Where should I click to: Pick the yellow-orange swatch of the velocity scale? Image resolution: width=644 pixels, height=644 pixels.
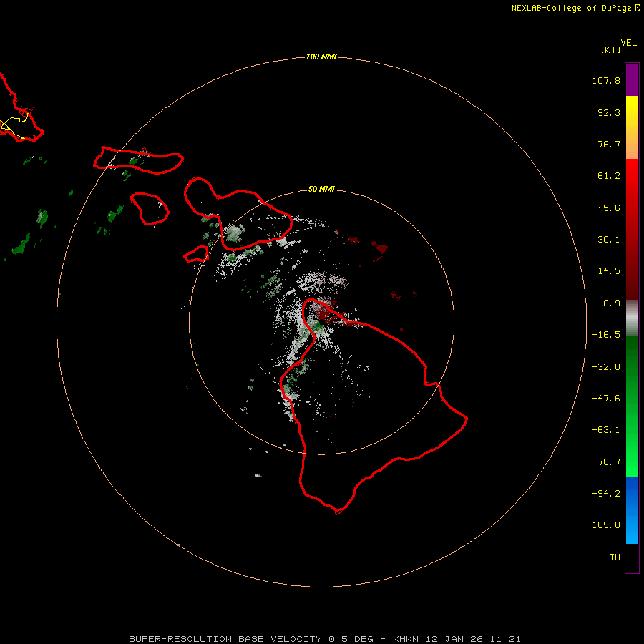pos(632,127)
